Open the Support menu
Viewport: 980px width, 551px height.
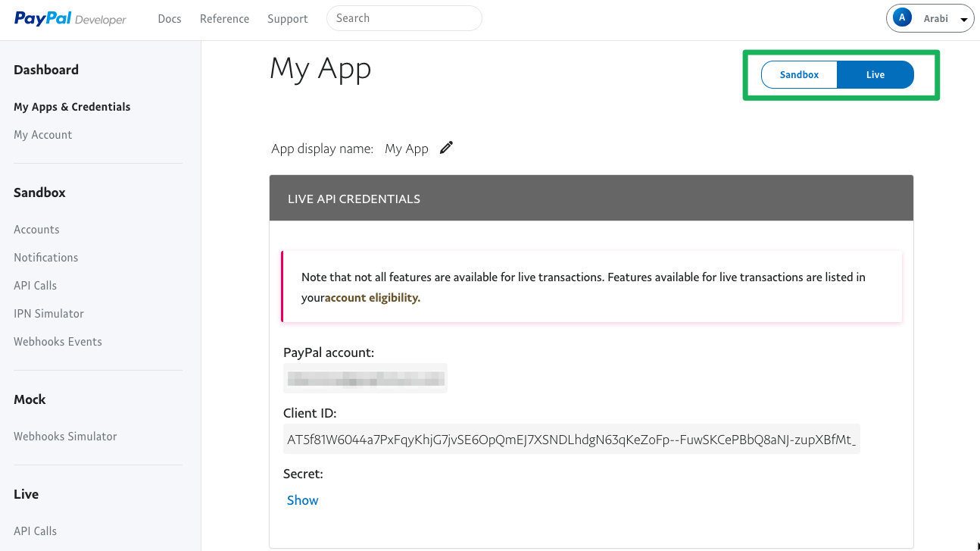tap(288, 19)
